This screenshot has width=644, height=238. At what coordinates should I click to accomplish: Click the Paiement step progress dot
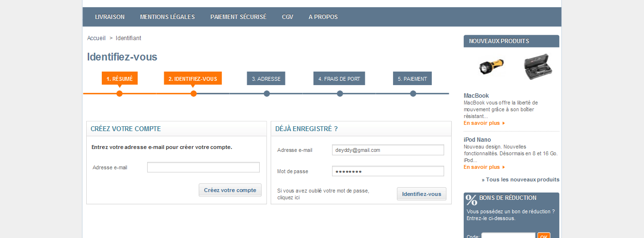pos(413,93)
